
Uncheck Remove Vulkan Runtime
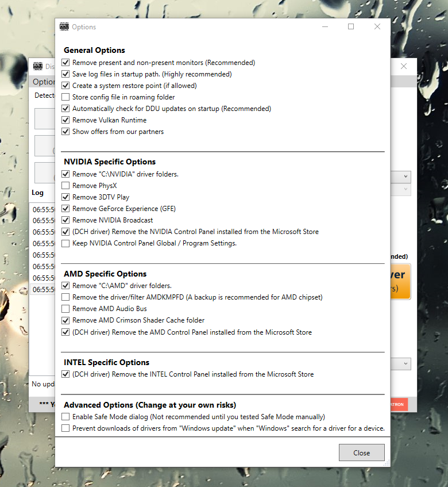tap(65, 120)
